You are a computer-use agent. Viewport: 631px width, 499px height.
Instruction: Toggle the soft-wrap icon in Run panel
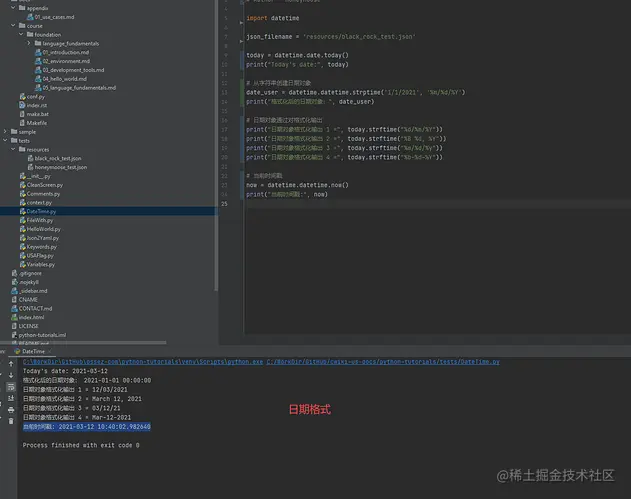pos(11,387)
